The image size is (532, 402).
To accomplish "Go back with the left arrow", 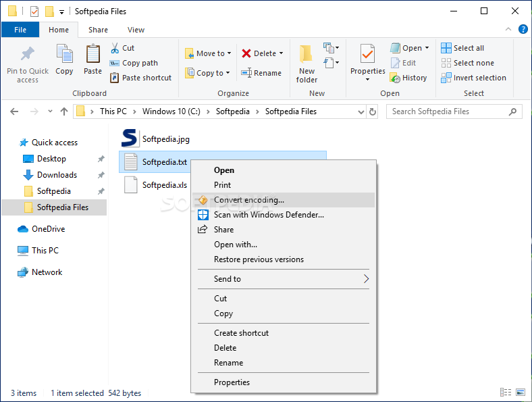I will pyautogui.click(x=14, y=111).
